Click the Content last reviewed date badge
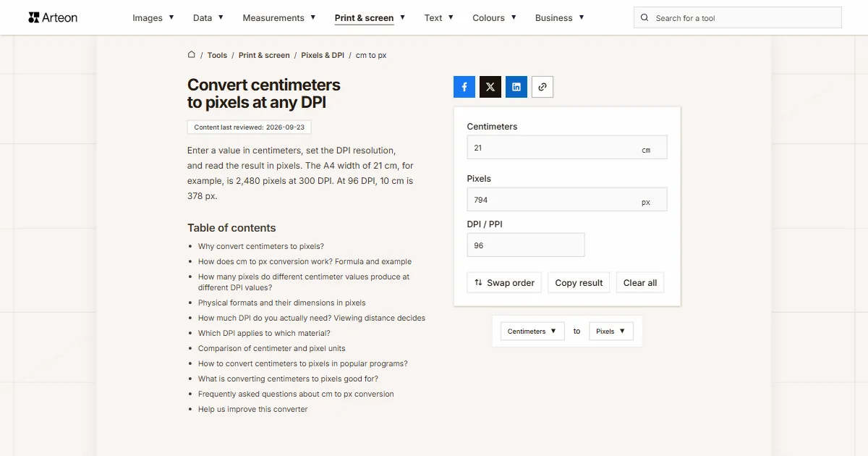Screen dimensions: 868x456 (x=249, y=127)
